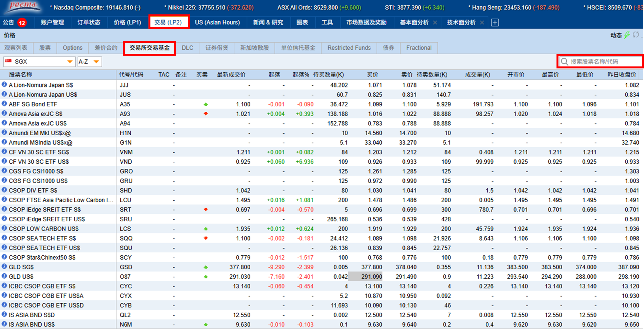
Task: Add a new tab with the plus icon
Action: pyautogui.click(x=495, y=22)
